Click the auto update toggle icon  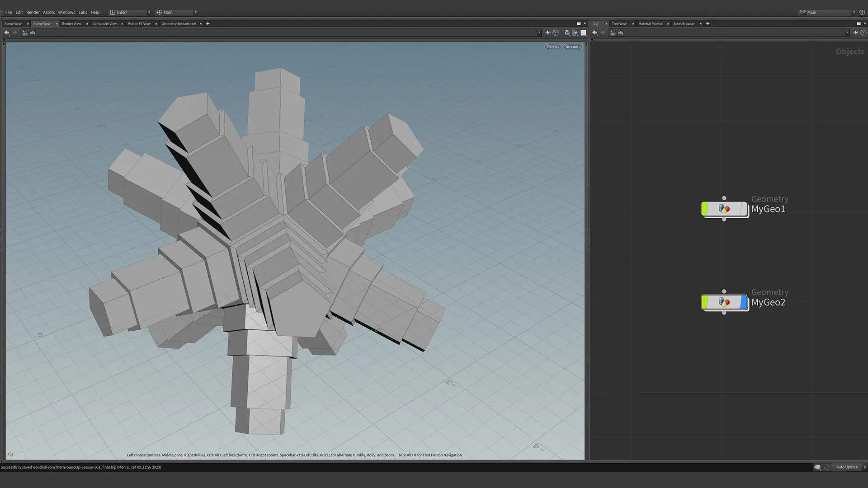pos(828,467)
